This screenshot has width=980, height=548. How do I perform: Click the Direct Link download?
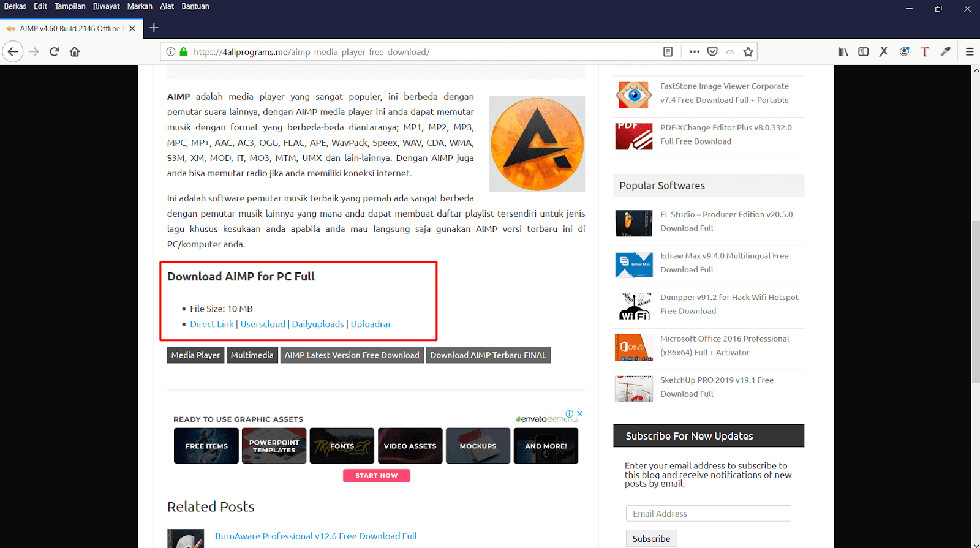(x=212, y=324)
